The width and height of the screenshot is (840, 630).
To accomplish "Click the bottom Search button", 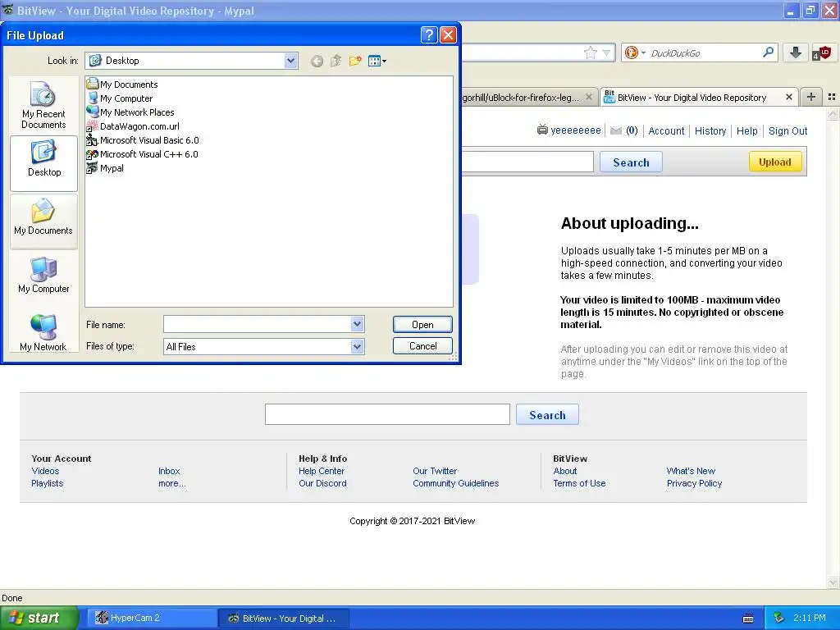I will click(x=547, y=414).
